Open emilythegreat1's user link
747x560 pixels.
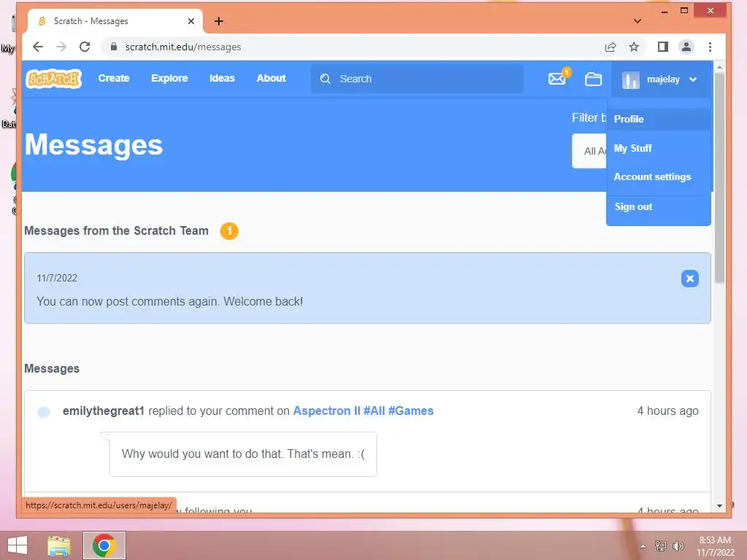point(104,411)
